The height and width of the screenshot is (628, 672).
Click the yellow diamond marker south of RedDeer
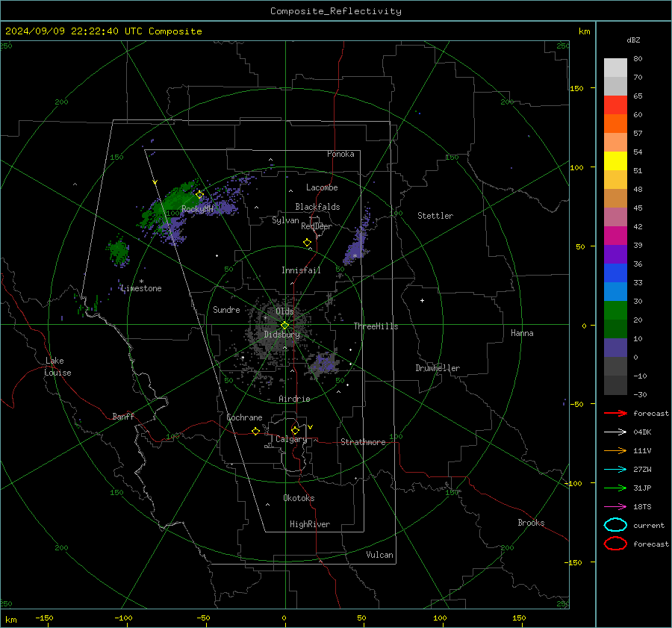(x=307, y=243)
